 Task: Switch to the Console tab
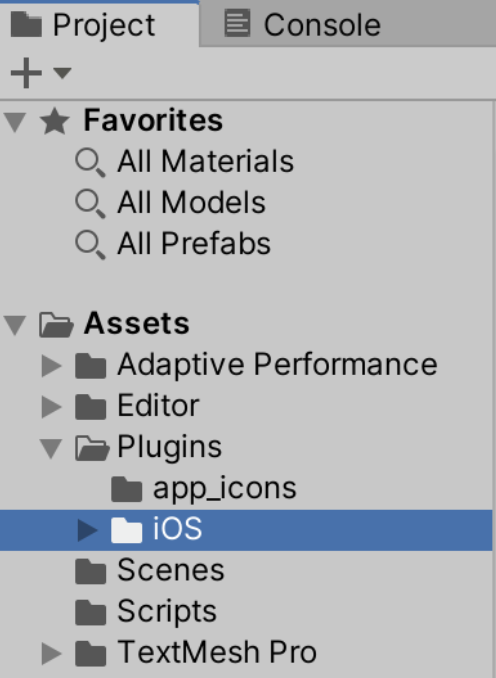[x=303, y=24]
